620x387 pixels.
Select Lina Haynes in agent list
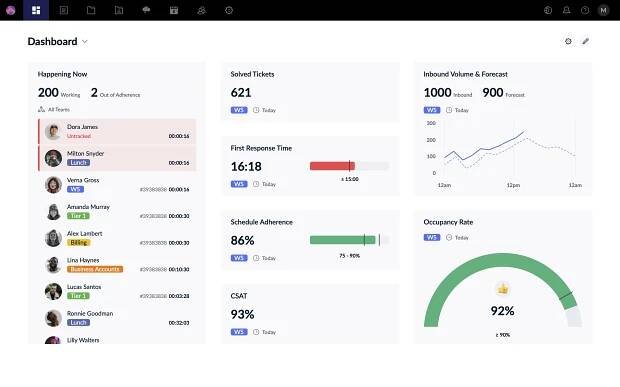(117, 265)
